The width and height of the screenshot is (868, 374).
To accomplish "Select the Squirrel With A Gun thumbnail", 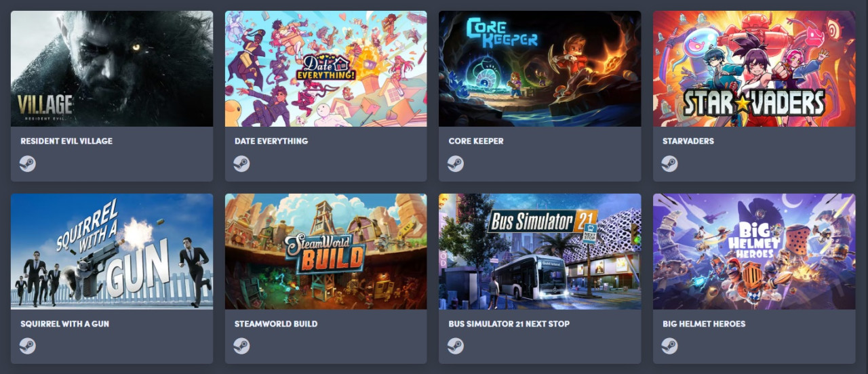I will pyautogui.click(x=112, y=251).
